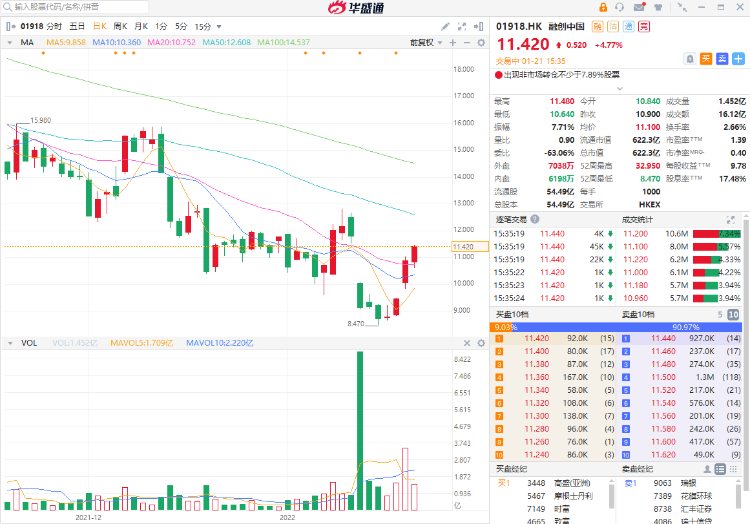Open customer service headset icon

[x=620, y=7]
